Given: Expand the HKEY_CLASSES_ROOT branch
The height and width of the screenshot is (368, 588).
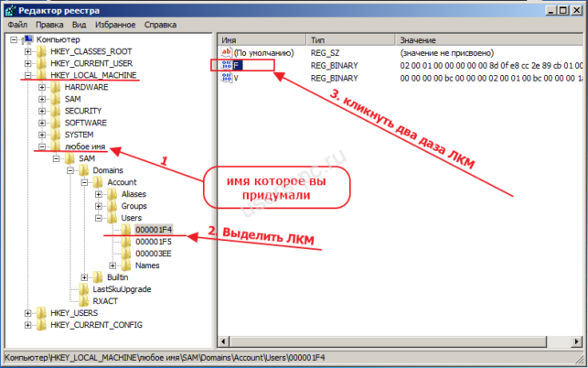Looking at the screenshot, I should pos(27,51).
